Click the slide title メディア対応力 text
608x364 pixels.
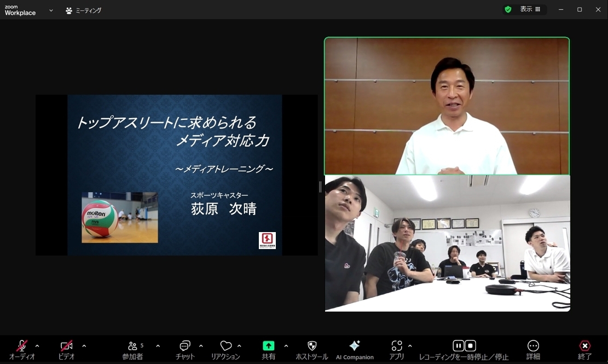click(223, 140)
